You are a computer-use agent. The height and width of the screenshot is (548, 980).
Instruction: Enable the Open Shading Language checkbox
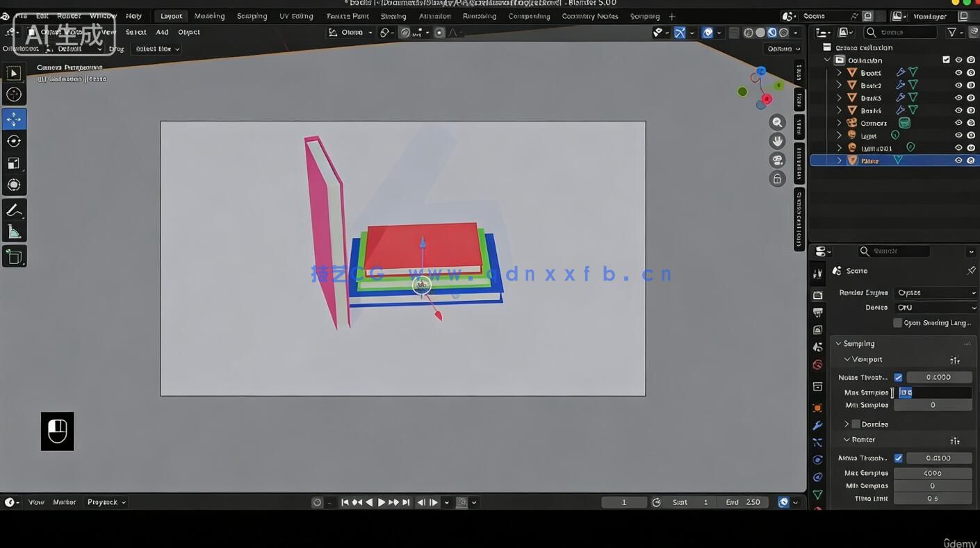pyautogui.click(x=898, y=322)
